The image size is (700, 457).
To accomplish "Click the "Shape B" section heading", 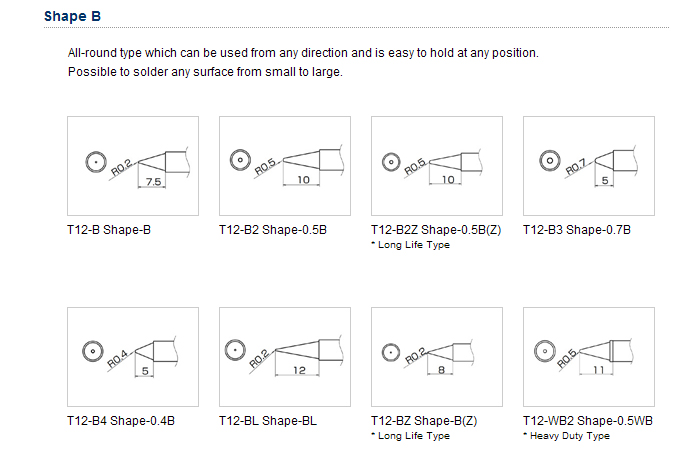I will point(72,17).
